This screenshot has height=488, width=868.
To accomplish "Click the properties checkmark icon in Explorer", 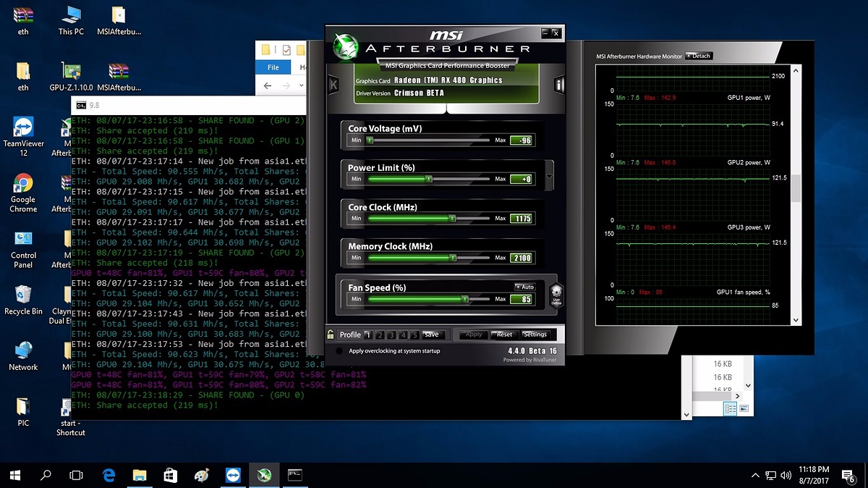I will pyautogui.click(x=286, y=50).
